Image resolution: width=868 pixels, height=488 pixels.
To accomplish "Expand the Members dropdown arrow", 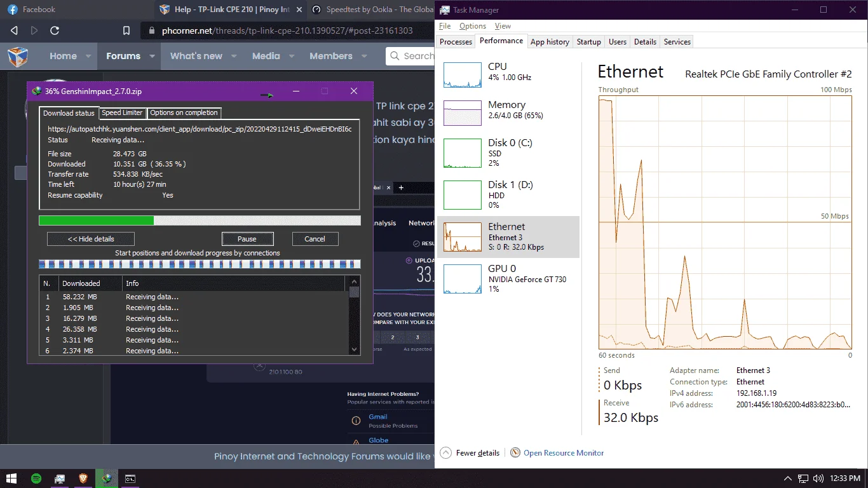I will 365,57.
